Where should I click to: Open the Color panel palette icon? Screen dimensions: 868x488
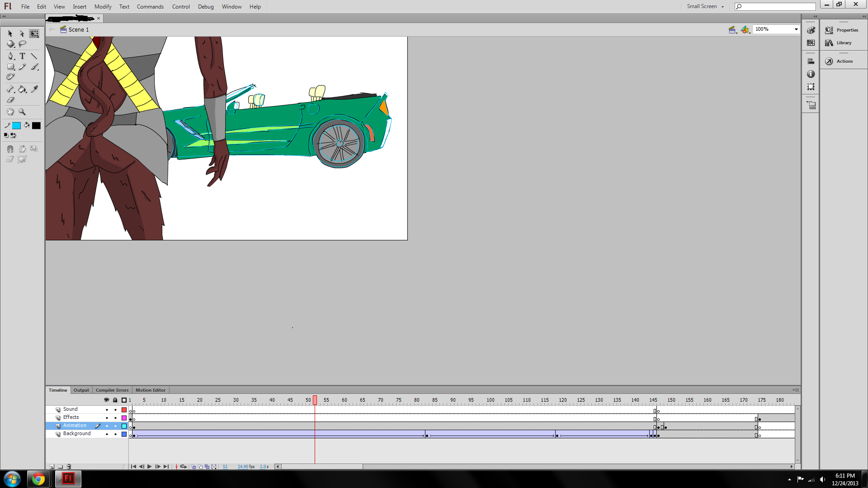coord(811,30)
